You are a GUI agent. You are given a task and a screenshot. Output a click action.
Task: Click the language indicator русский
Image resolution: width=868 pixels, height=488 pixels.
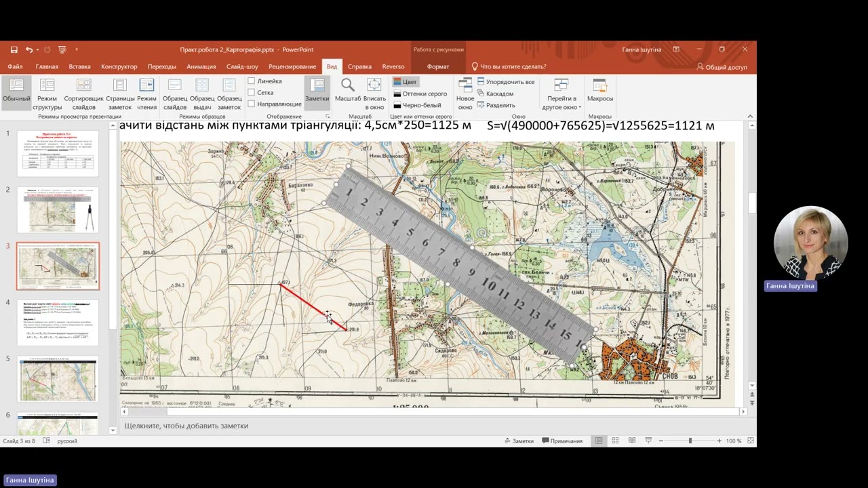click(67, 441)
